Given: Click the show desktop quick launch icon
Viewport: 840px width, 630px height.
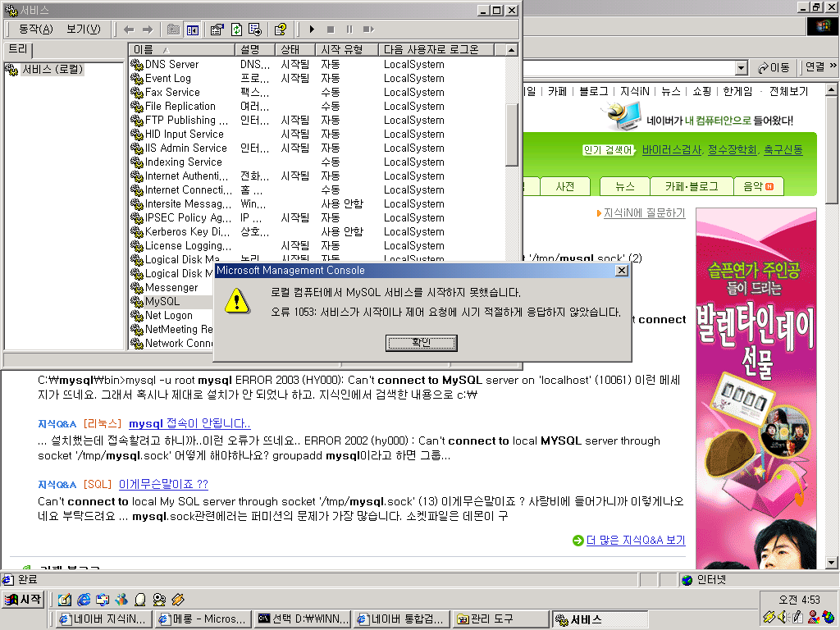Looking at the screenshot, I should tap(65, 600).
